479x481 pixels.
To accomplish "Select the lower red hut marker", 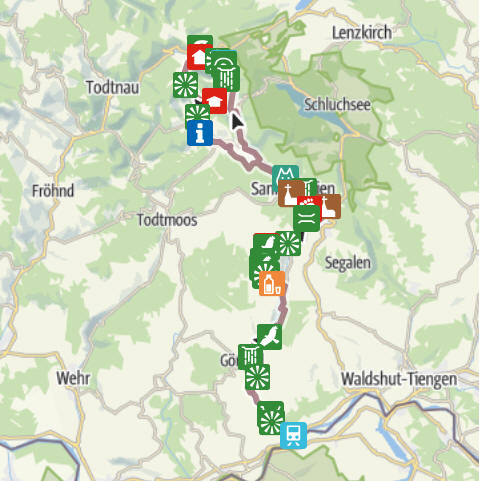I will tap(215, 101).
